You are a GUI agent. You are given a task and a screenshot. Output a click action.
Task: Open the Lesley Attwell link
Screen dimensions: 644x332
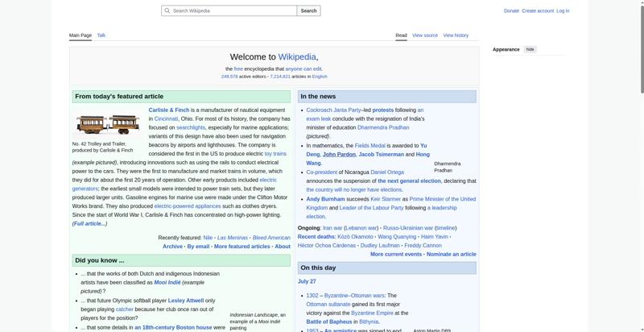186,301
